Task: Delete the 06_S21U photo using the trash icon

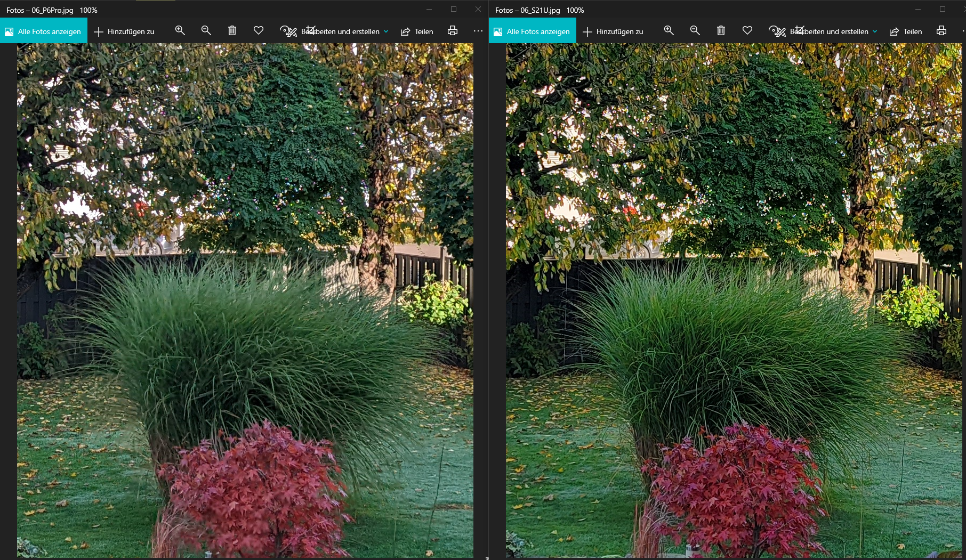Action: coord(721,31)
